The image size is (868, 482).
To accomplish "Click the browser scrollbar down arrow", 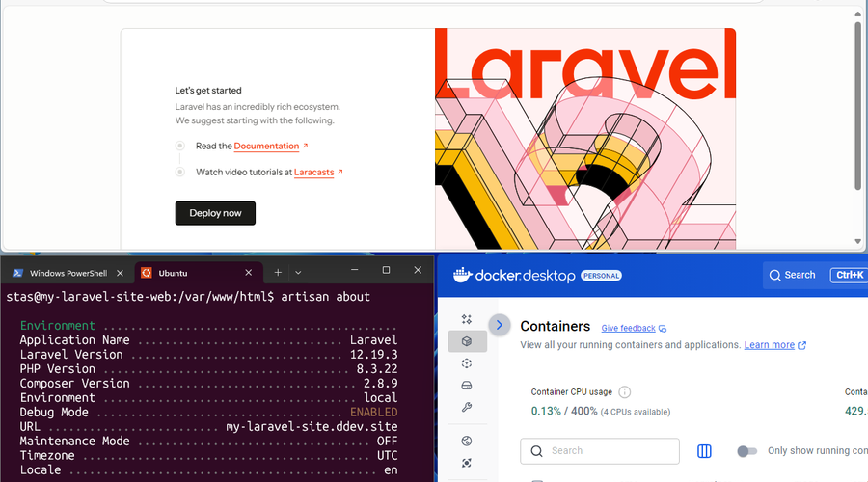I will click(x=858, y=241).
